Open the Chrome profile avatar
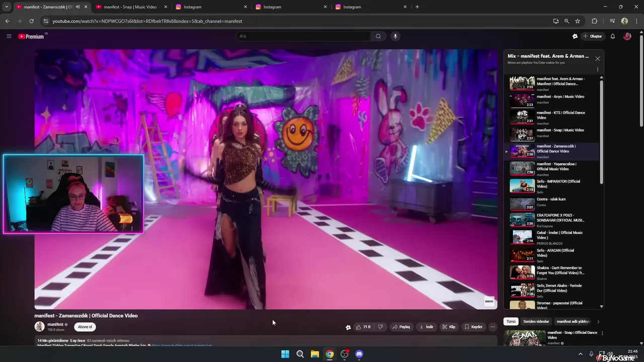Viewport: 644px width, 362px height. pos(624,21)
